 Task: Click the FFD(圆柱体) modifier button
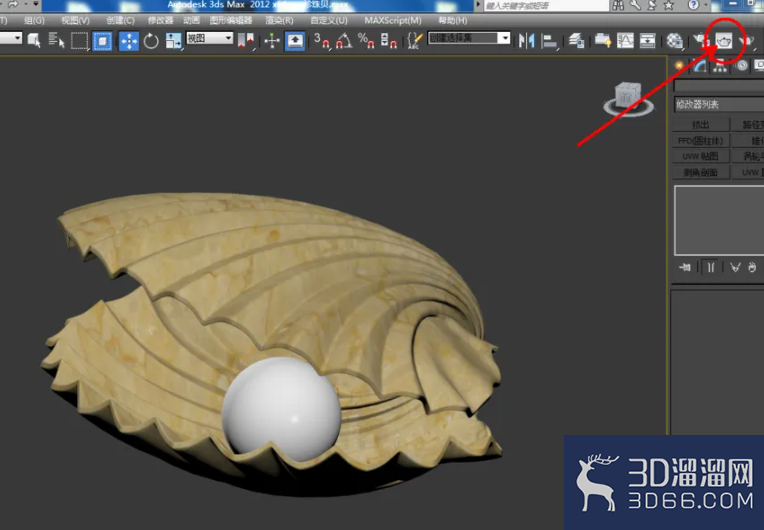pyautogui.click(x=701, y=141)
